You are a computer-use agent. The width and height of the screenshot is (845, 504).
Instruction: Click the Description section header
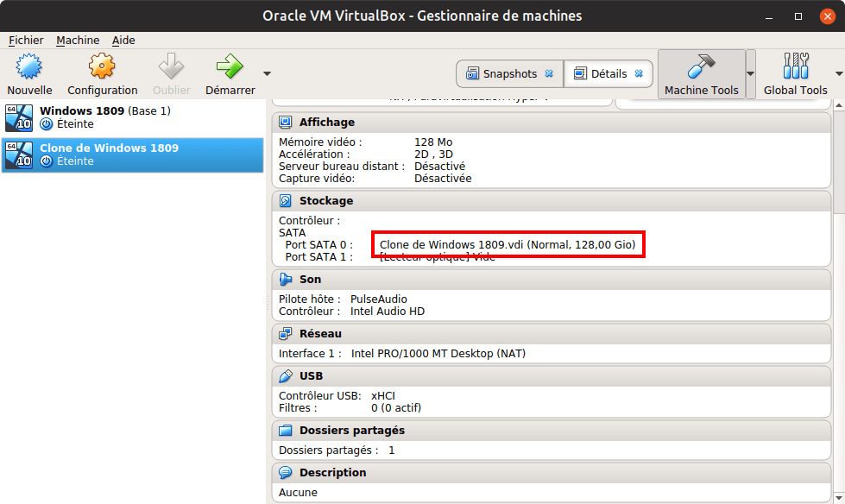coord(552,473)
